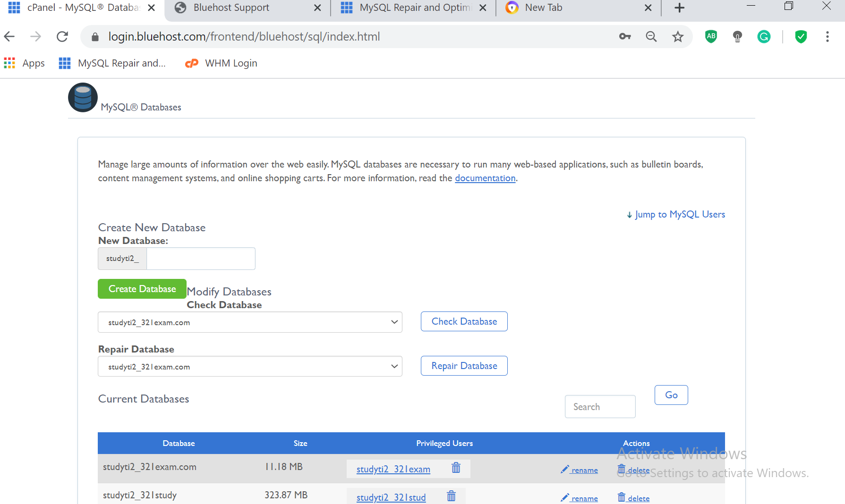Click the Create Database button
Image resolution: width=845 pixels, height=504 pixels.
142,289
